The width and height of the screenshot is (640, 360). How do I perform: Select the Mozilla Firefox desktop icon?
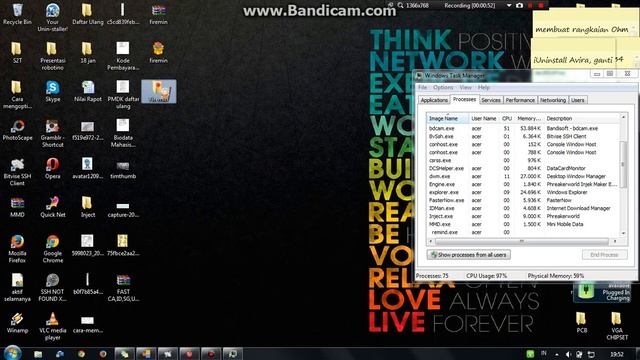[17, 249]
